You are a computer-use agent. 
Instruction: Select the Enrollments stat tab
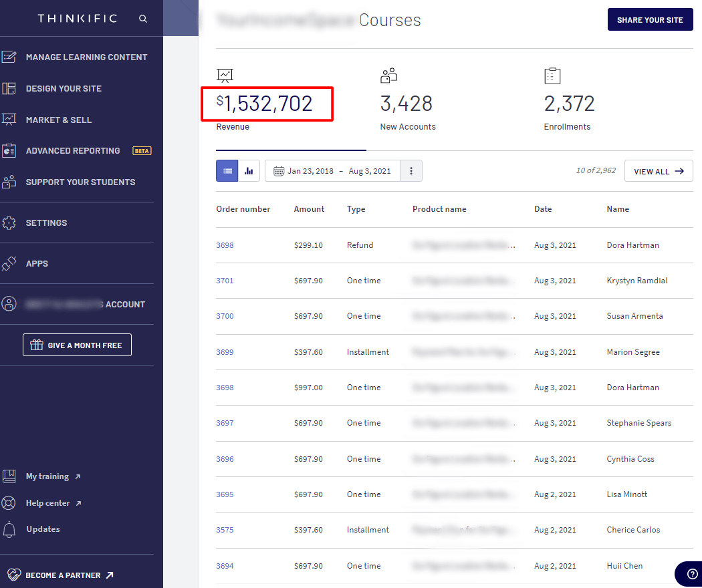click(569, 104)
